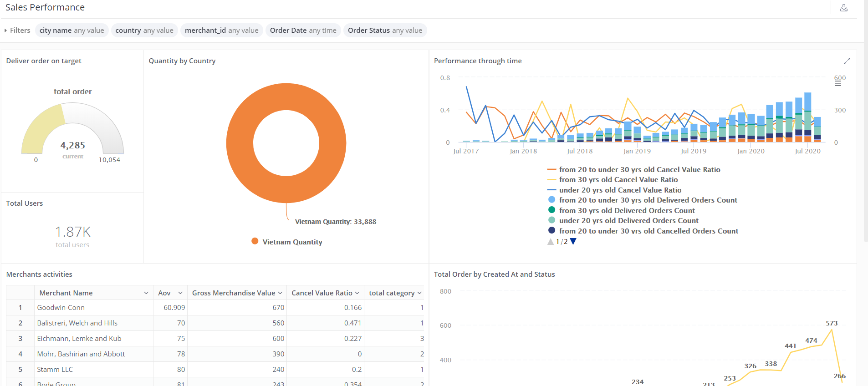Click the 670 Gross Merchandise Value cell
This screenshot has width=868, height=386.
[237, 308]
